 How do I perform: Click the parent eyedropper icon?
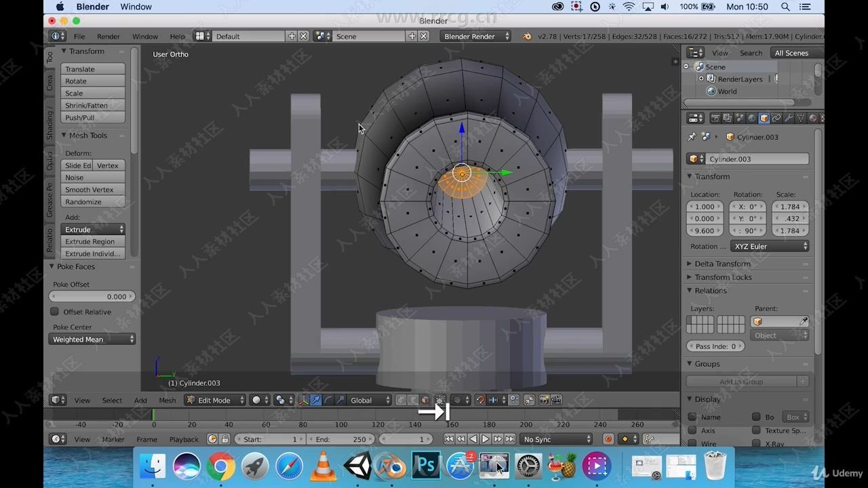(804, 321)
